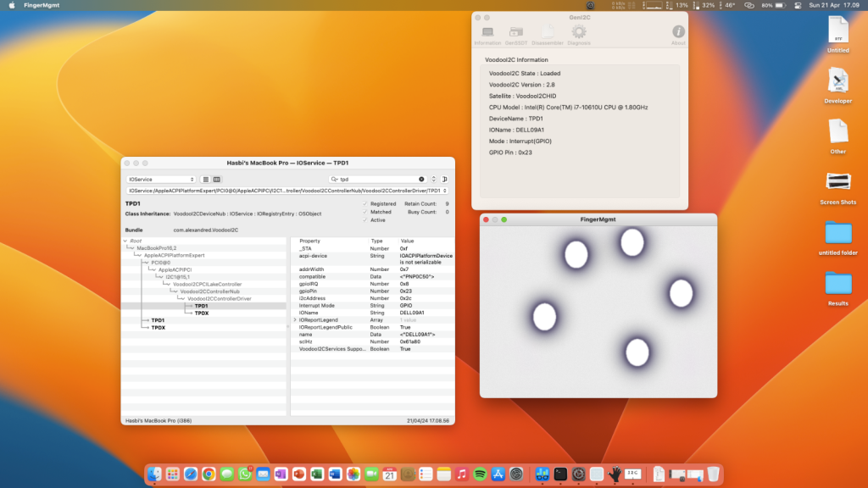This screenshot has width=868, height=488.
Task: Toggle the Active checkbox
Action: click(364, 220)
